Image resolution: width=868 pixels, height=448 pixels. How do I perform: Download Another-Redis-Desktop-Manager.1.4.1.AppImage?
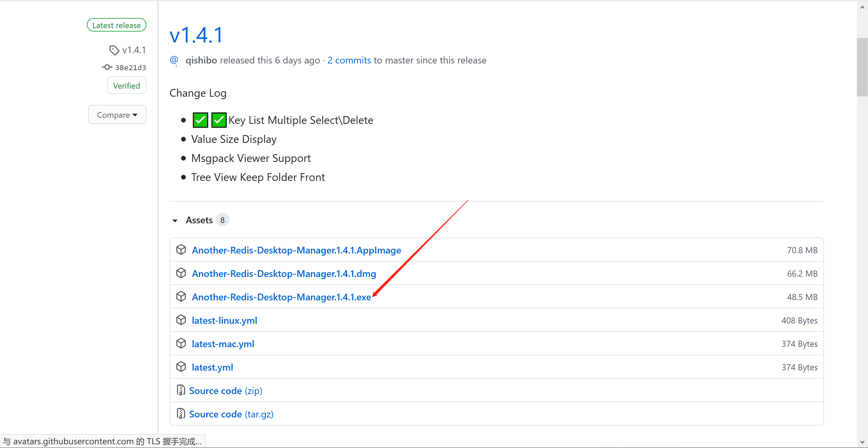296,250
